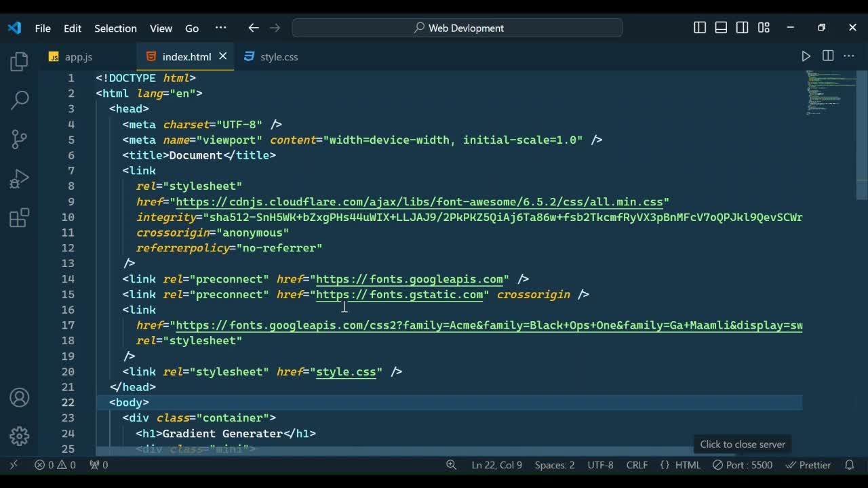Toggle the Primary Side Bar layout

tap(700, 28)
